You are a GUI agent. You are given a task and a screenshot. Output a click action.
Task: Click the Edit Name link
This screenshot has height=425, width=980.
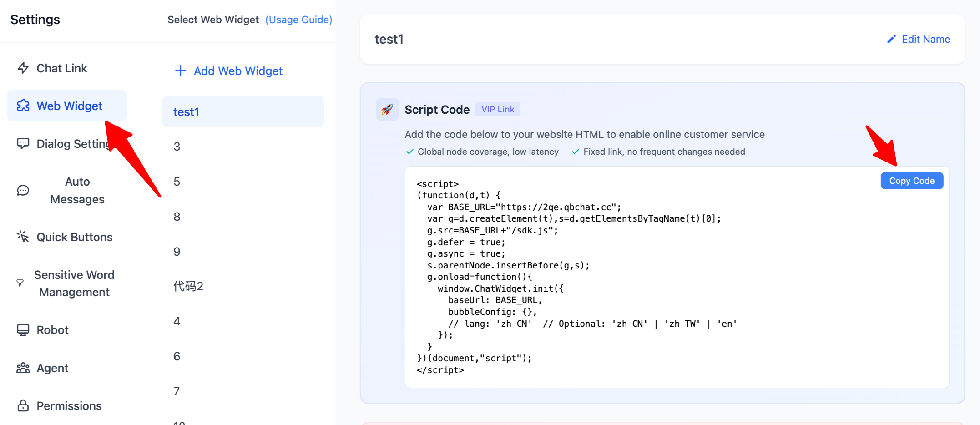click(x=925, y=39)
